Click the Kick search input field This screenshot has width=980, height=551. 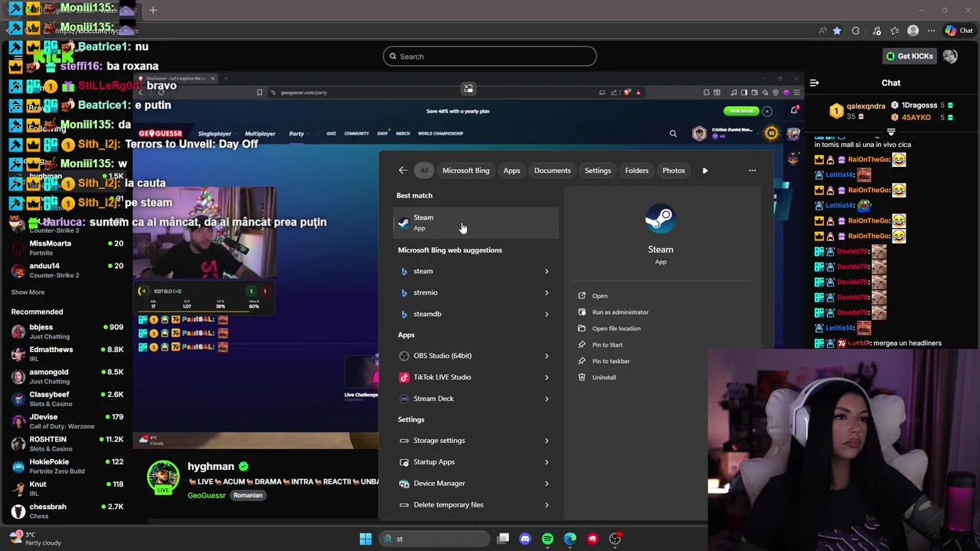[490, 56]
